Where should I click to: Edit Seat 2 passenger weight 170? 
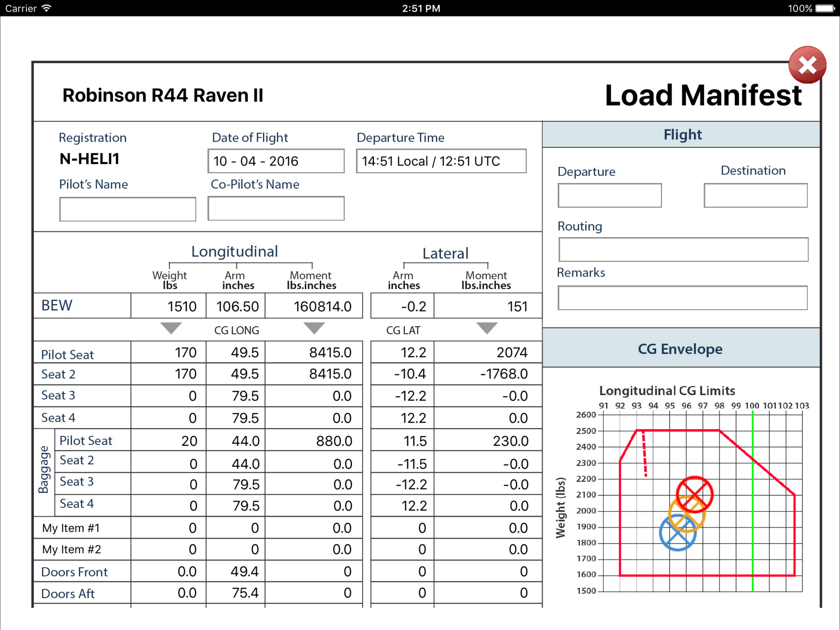click(x=168, y=374)
